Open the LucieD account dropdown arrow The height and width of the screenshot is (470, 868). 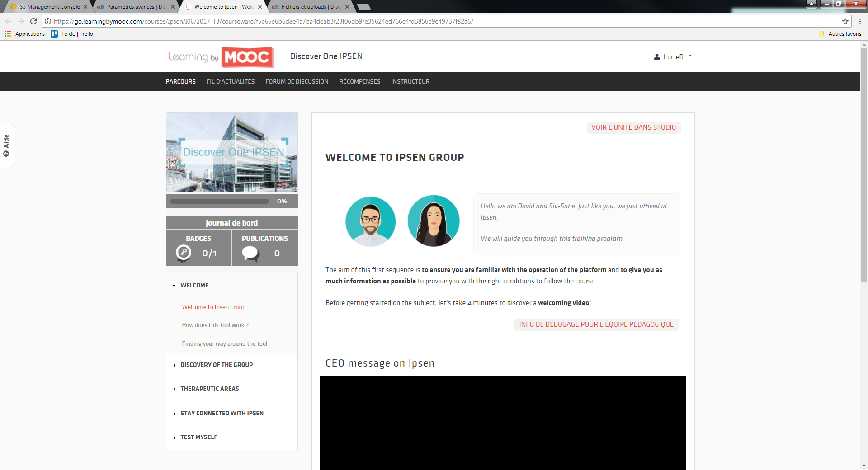[x=690, y=56]
